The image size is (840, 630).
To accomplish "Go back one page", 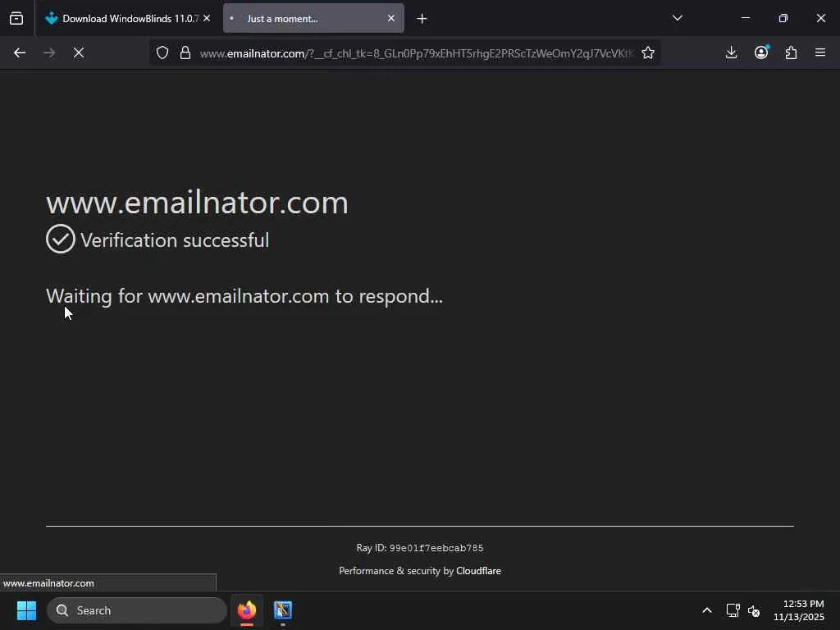I will 20,52.
